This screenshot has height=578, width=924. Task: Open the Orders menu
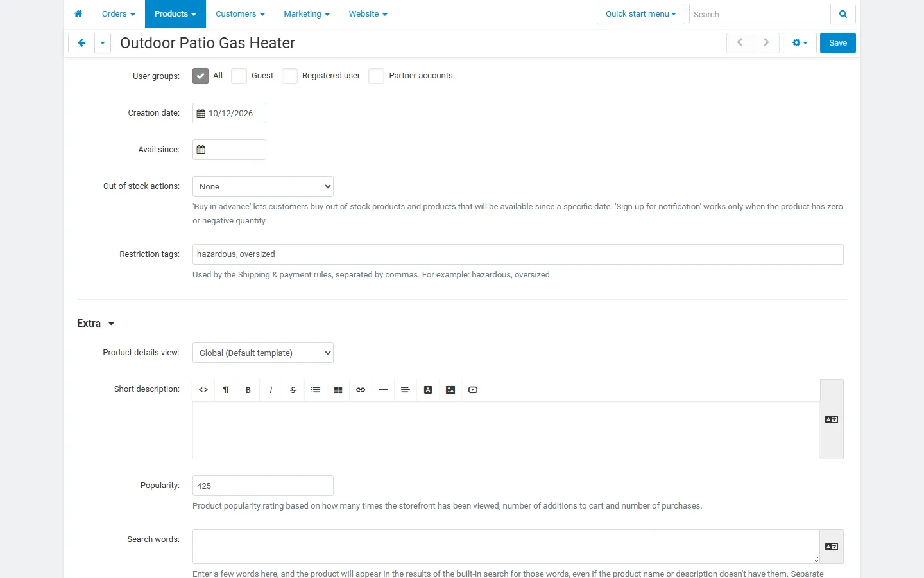tap(119, 14)
